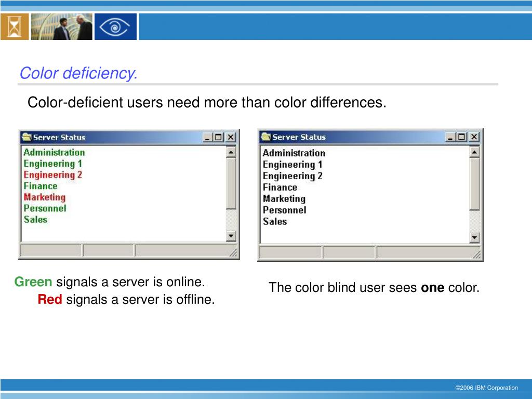
Task: Click the Color deficiency. slide heading
Action: click(x=78, y=73)
